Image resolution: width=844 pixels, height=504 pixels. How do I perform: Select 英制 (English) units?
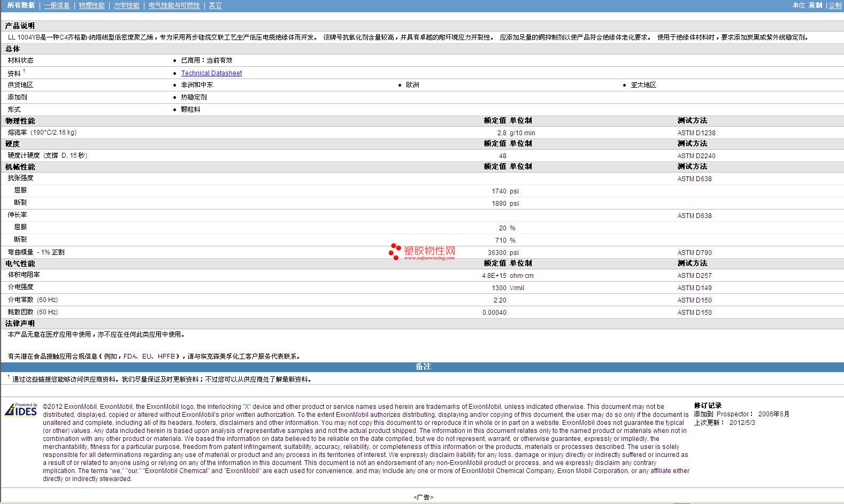(815, 5)
